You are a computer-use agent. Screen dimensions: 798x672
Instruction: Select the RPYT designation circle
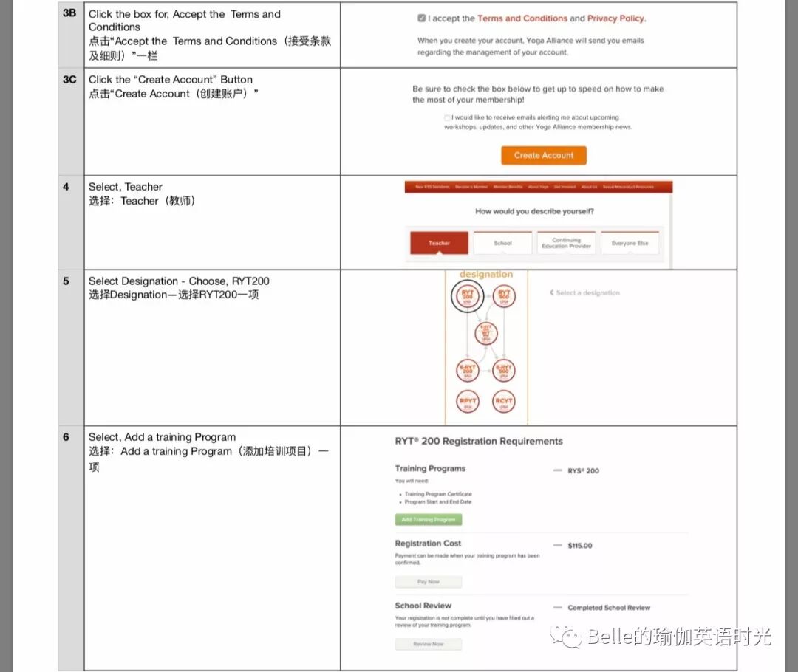467,402
